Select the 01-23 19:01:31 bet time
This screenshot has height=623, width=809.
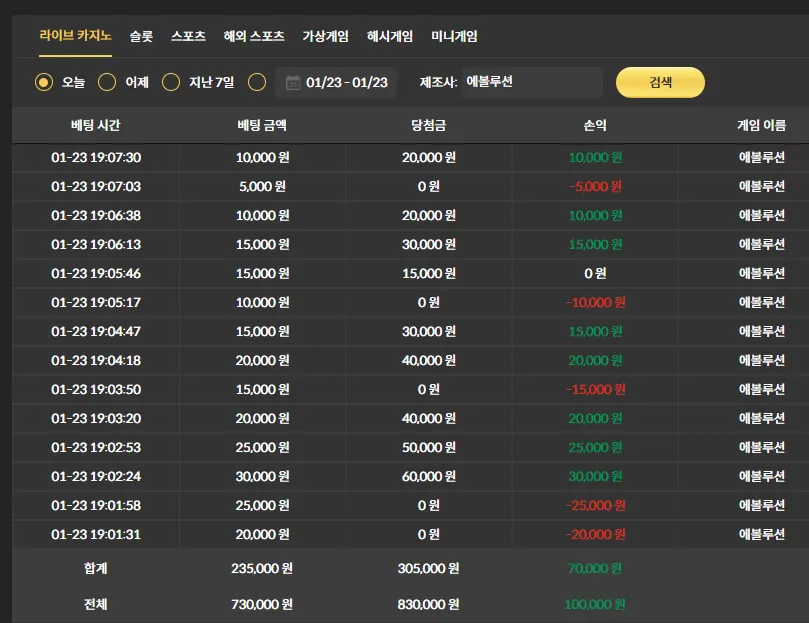96,534
